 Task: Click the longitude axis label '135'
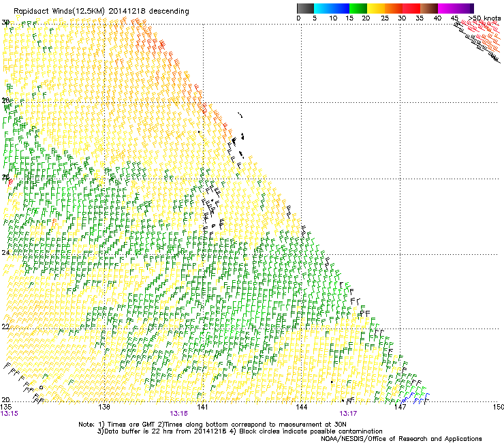click(x=6, y=407)
